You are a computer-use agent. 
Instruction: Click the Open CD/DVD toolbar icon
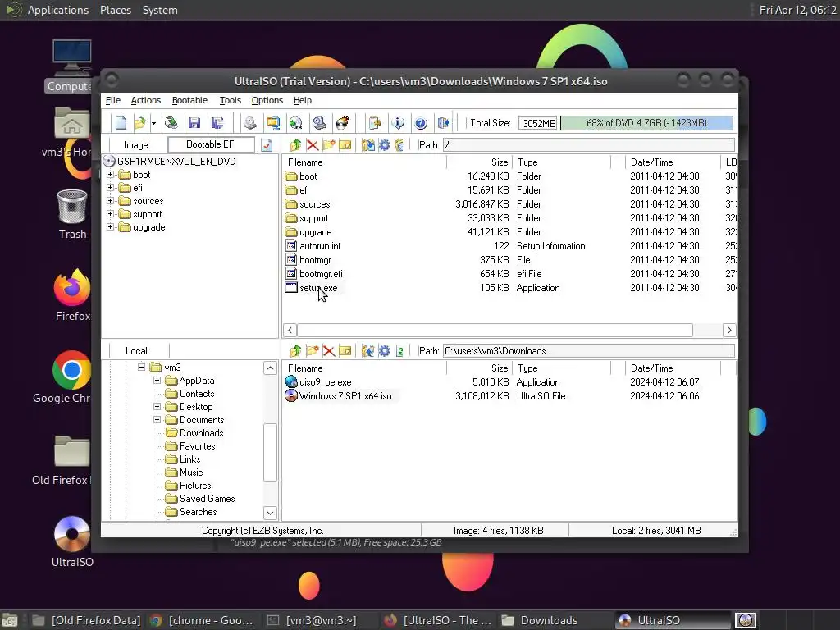[171, 123]
